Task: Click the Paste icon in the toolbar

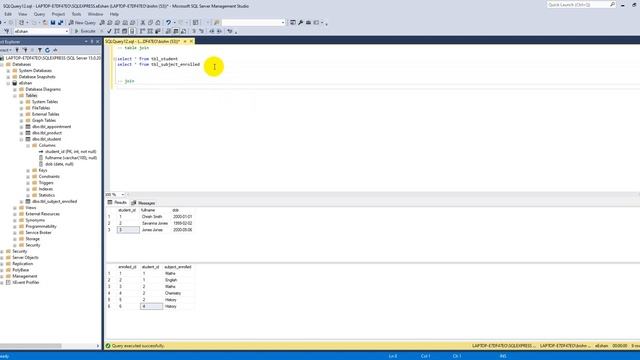Action: tap(158, 22)
